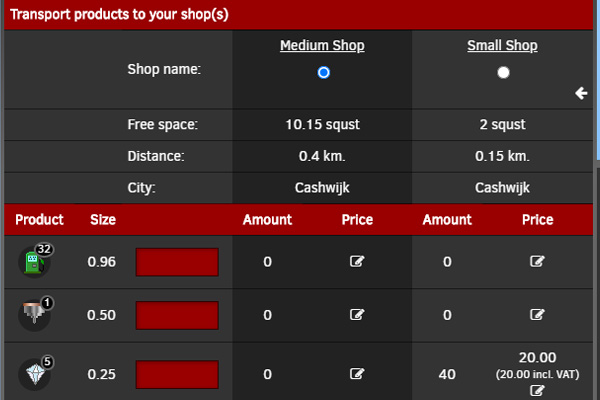The image size is (600, 400).
Task: Click the red amount field for size 0.96
Action: 177,262
